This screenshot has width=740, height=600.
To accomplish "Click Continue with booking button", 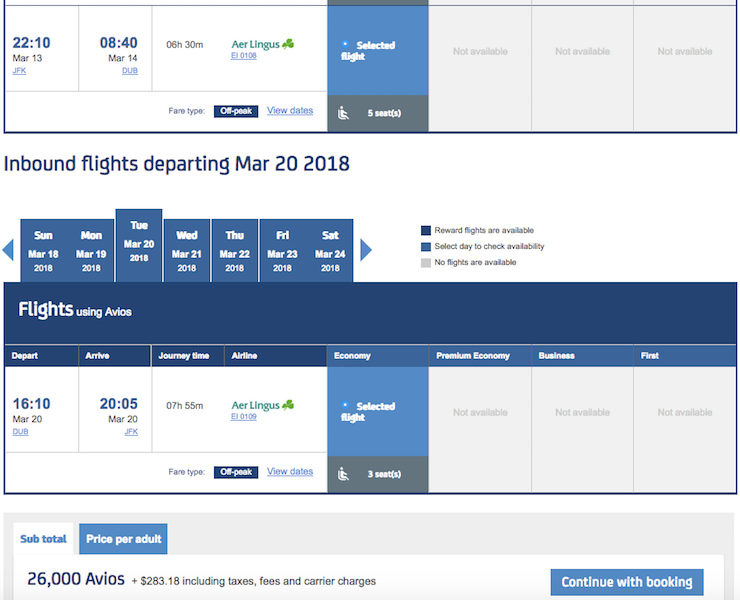I will coord(627,582).
